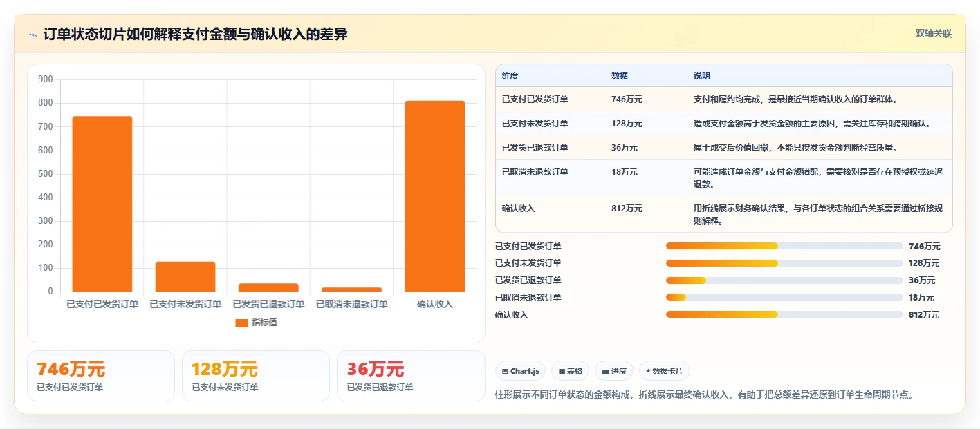Click the 维度 table column header
The height and width of the screenshot is (429, 980).
(510, 76)
